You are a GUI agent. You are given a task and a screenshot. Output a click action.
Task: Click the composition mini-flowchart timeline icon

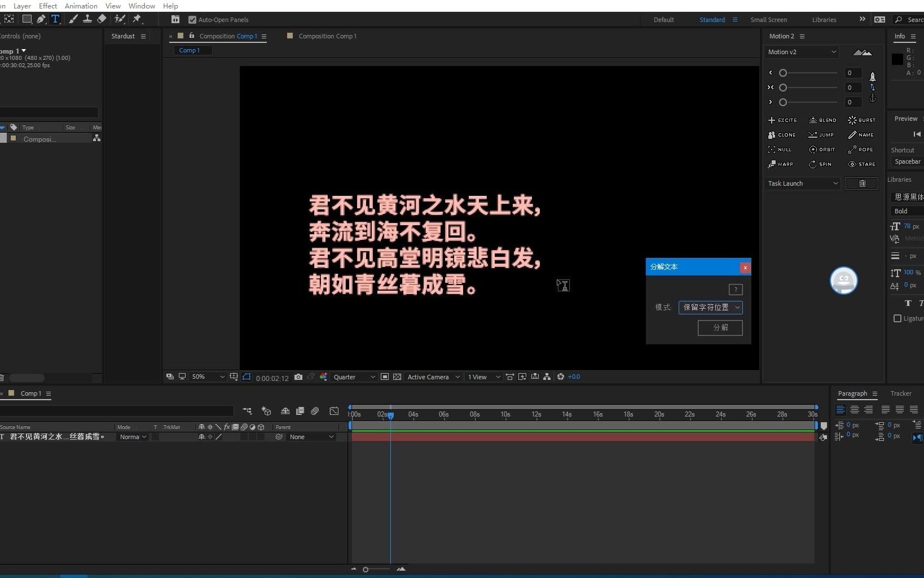(247, 411)
